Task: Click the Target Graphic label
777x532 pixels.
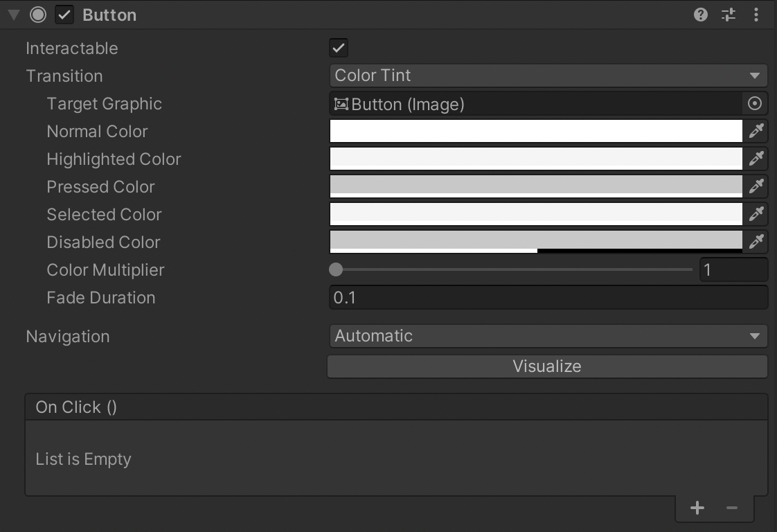Action: [x=104, y=104]
